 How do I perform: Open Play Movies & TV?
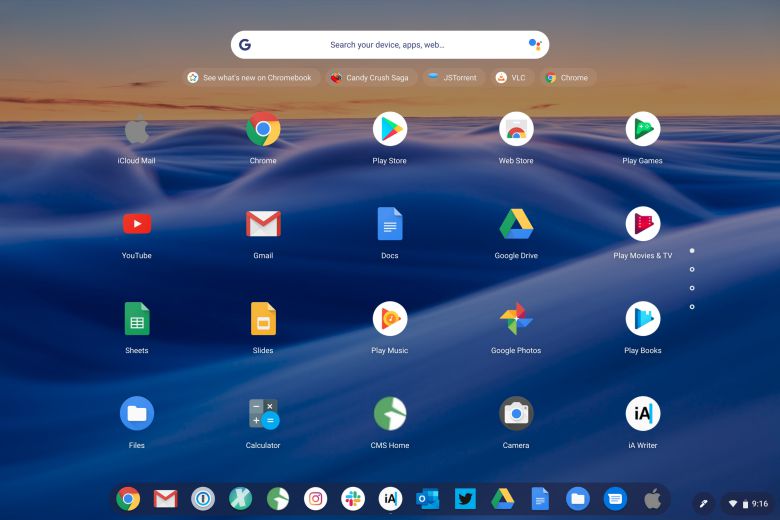point(643,224)
